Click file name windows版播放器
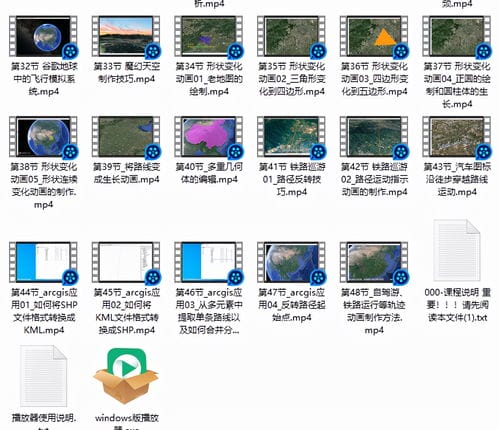This screenshot has width=499, height=430. (126, 421)
